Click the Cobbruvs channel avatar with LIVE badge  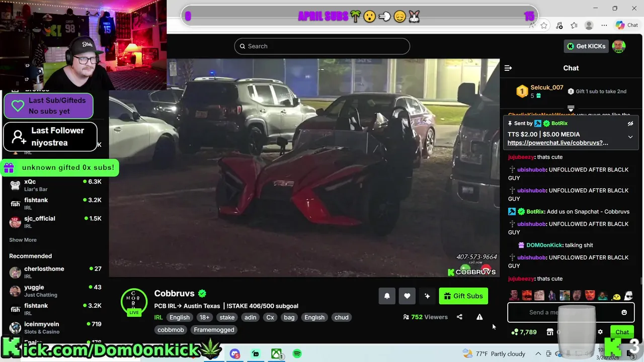click(x=134, y=303)
